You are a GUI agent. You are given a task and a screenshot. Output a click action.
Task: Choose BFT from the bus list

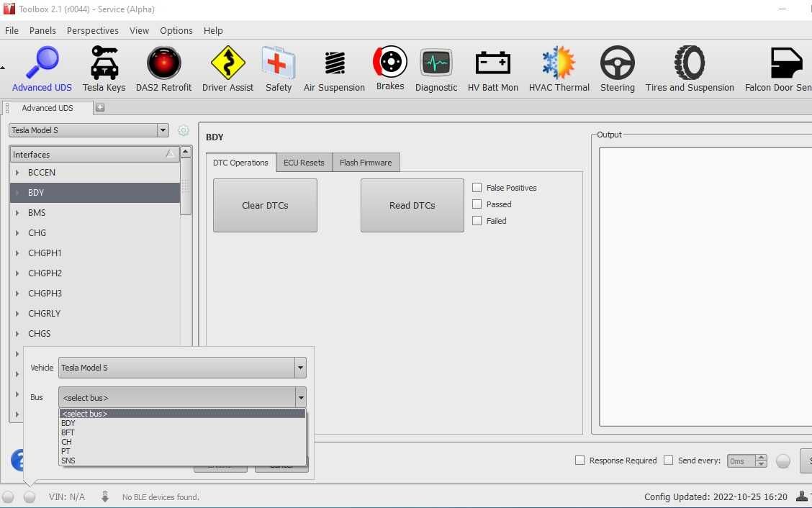(182, 432)
